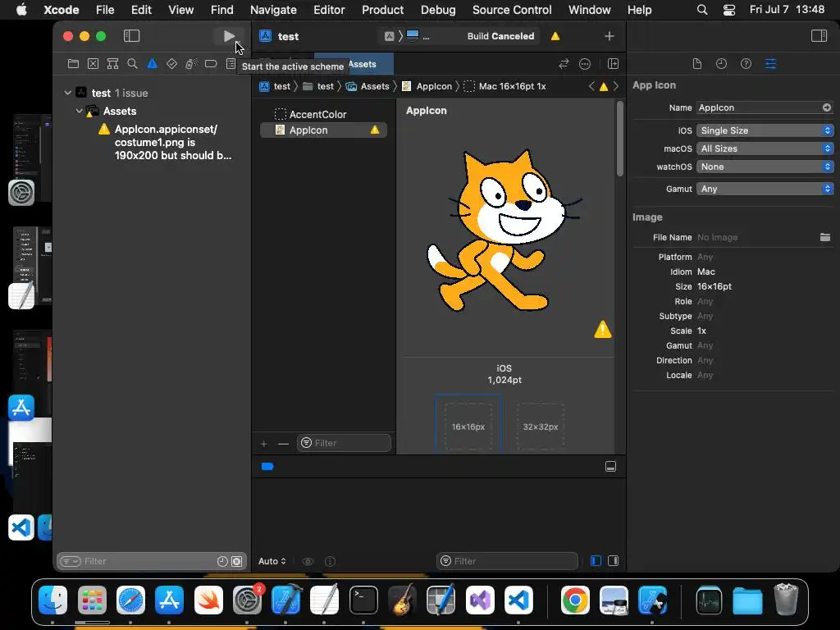Hide the debug area with bottom-panel button
The width and height of the screenshot is (840, 630).
click(x=610, y=467)
